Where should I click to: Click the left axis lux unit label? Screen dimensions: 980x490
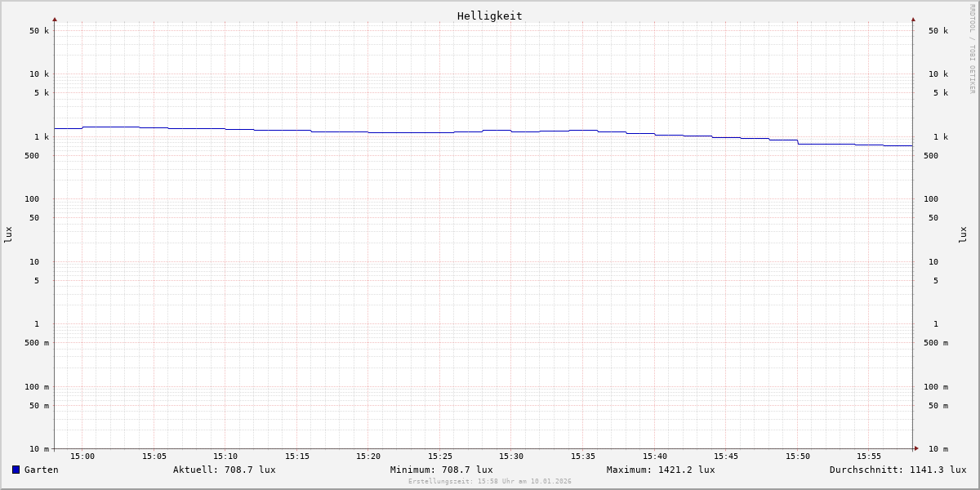pos(8,234)
